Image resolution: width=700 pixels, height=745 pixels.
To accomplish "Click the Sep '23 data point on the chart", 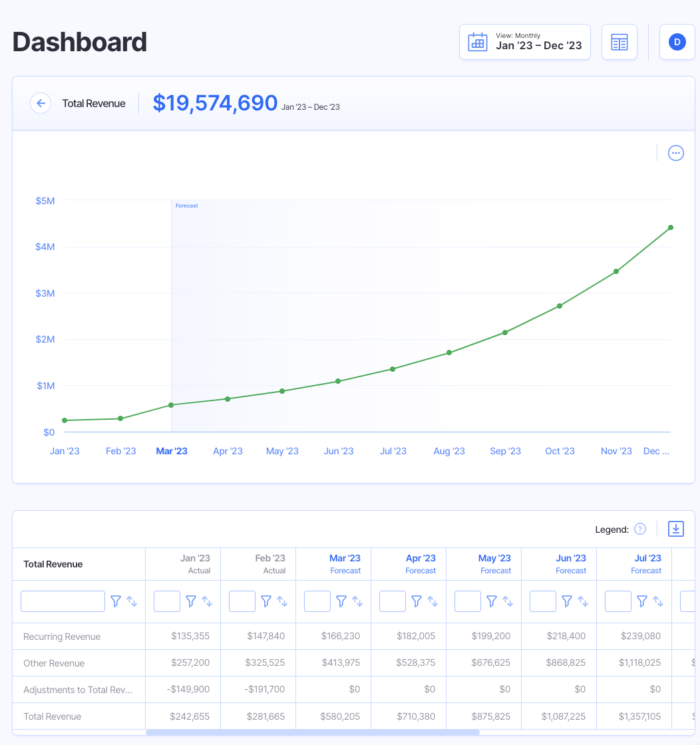I will point(504,331).
